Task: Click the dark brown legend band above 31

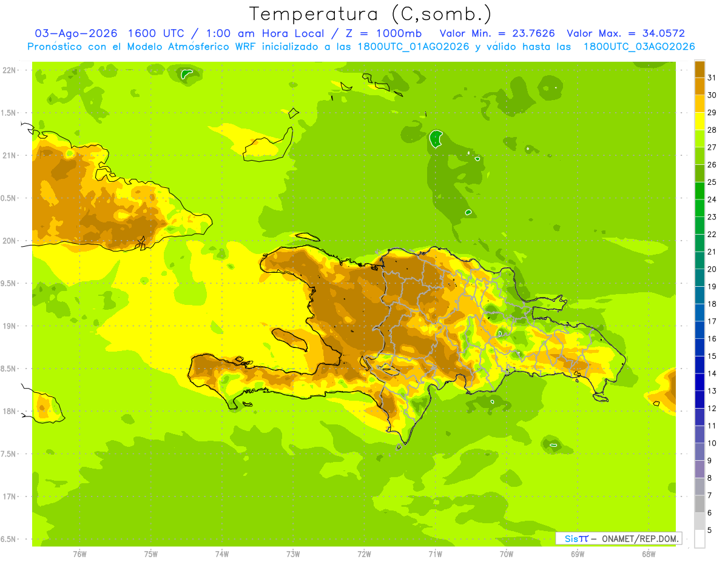Action: (699, 69)
